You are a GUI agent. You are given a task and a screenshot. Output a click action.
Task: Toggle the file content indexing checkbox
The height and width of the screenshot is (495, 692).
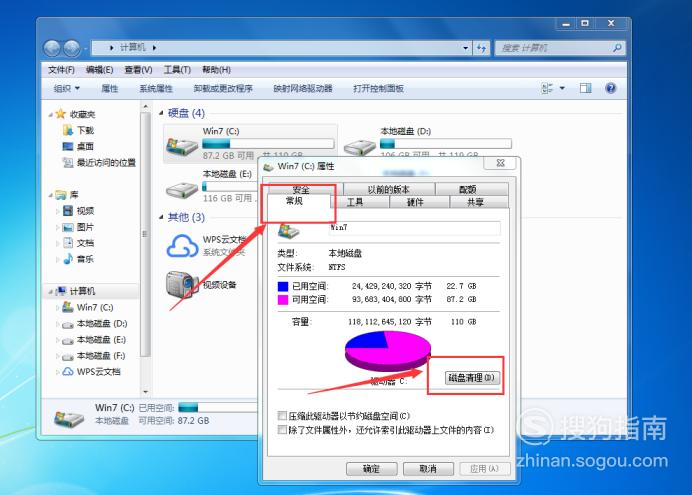pos(282,429)
